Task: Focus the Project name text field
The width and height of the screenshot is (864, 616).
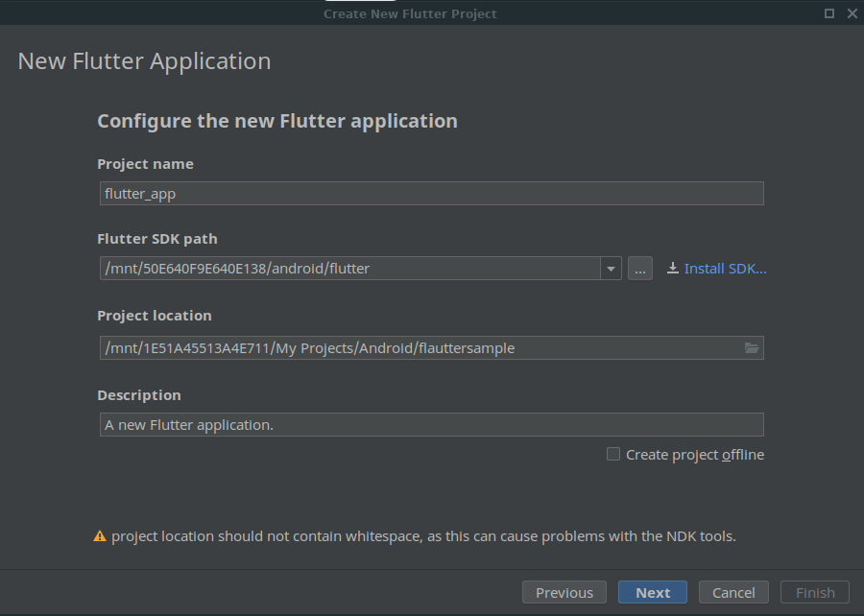Action: pyautogui.click(x=431, y=194)
